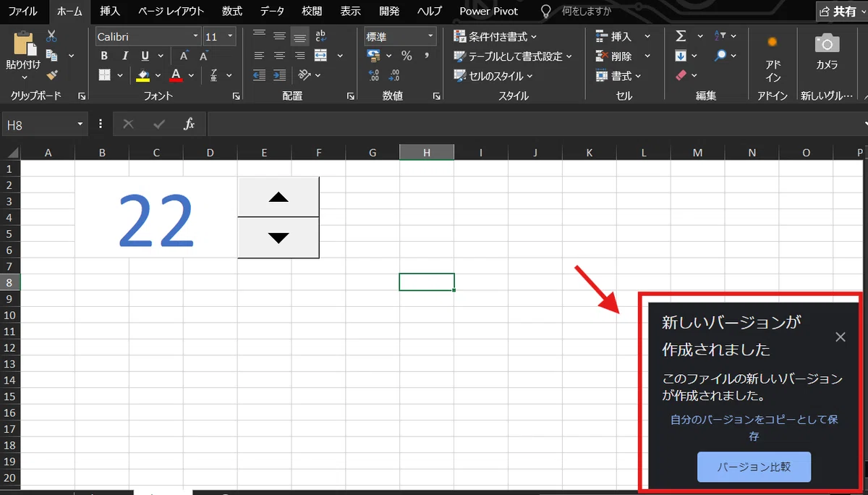Close the new version notification
The image size is (868, 495).
(840, 337)
